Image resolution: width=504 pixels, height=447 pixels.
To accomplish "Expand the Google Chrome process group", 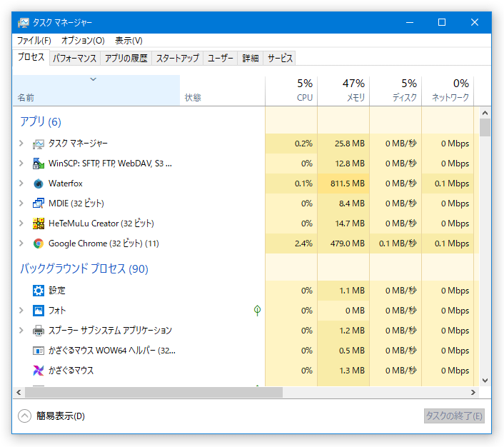I will [21, 243].
